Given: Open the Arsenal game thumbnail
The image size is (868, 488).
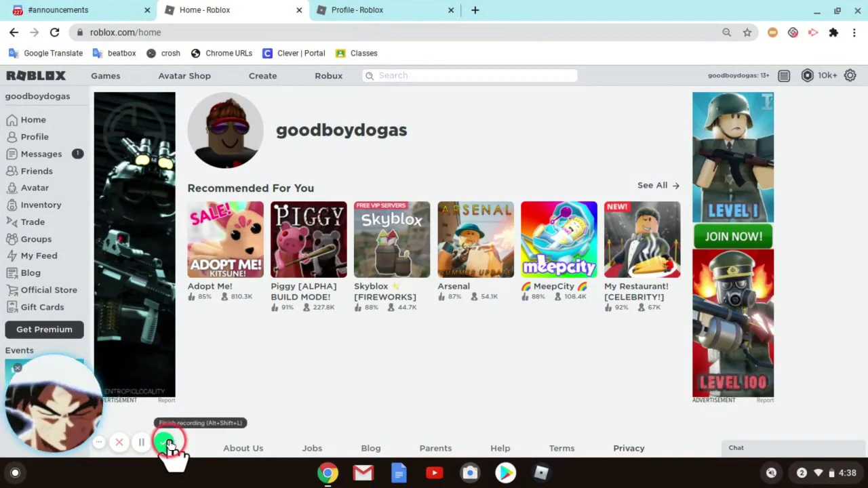Looking at the screenshot, I should [x=475, y=239].
